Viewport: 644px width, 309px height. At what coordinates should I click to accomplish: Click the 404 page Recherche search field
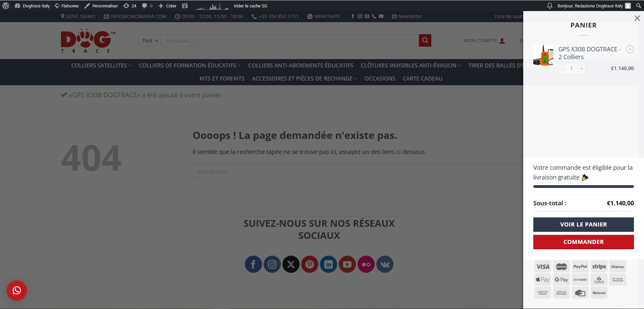(358, 171)
